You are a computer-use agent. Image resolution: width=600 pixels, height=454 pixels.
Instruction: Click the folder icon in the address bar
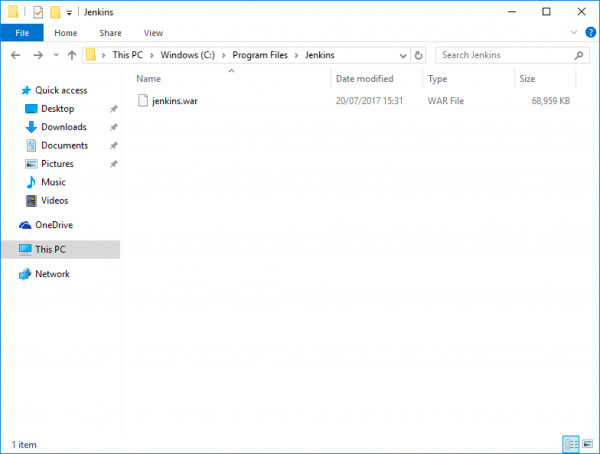91,55
